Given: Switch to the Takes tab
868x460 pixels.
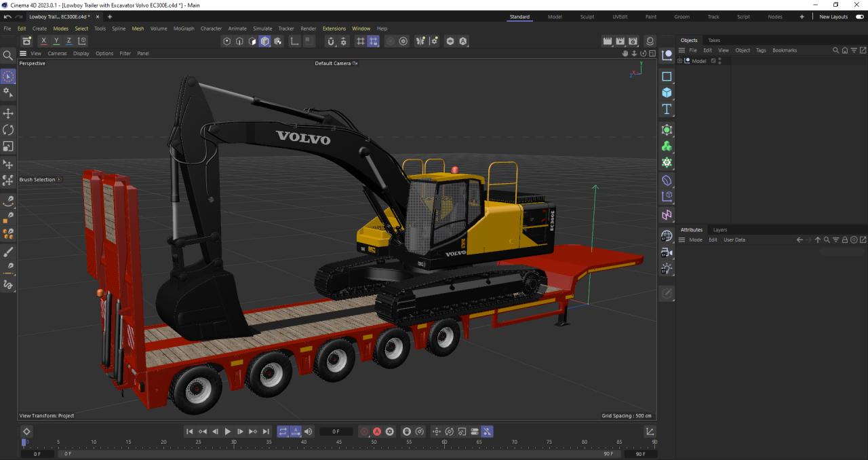Looking at the screenshot, I should coord(714,40).
